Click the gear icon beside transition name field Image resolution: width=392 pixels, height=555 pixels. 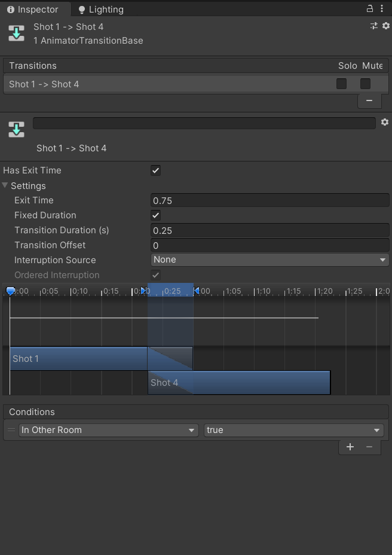pos(384,122)
